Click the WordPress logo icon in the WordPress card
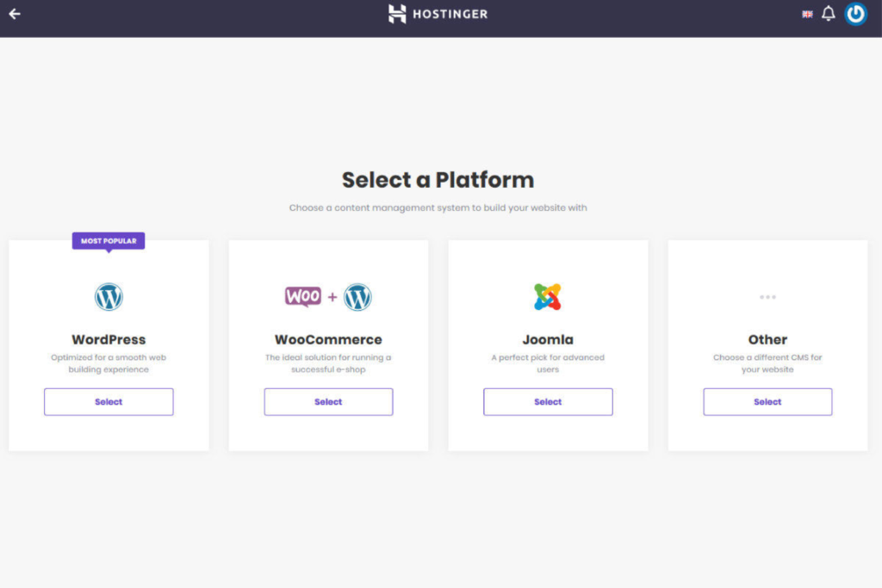 [109, 297]
